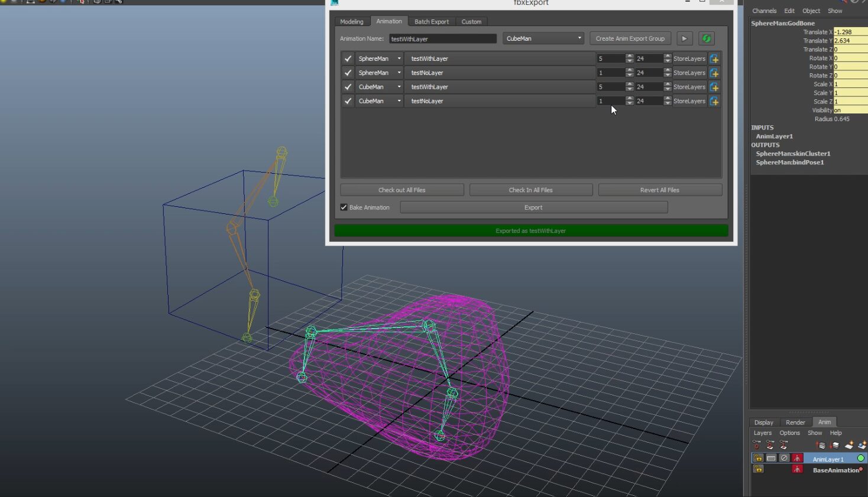Uncheck the Bake Animation checkbox
This screenshot has width=868, height=497.
tap(344, 207)
